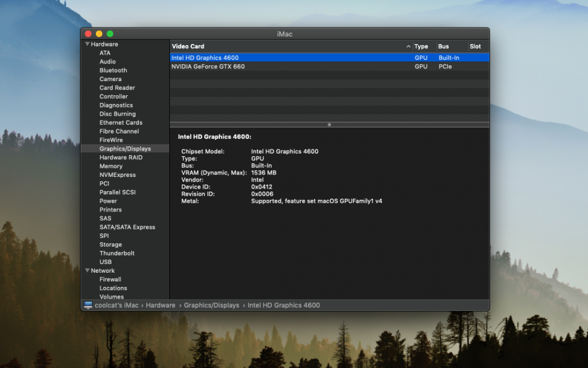This screenshot has width=588, height=368.
Task: Select Camera in the sidebar
Action: [111, 79]
